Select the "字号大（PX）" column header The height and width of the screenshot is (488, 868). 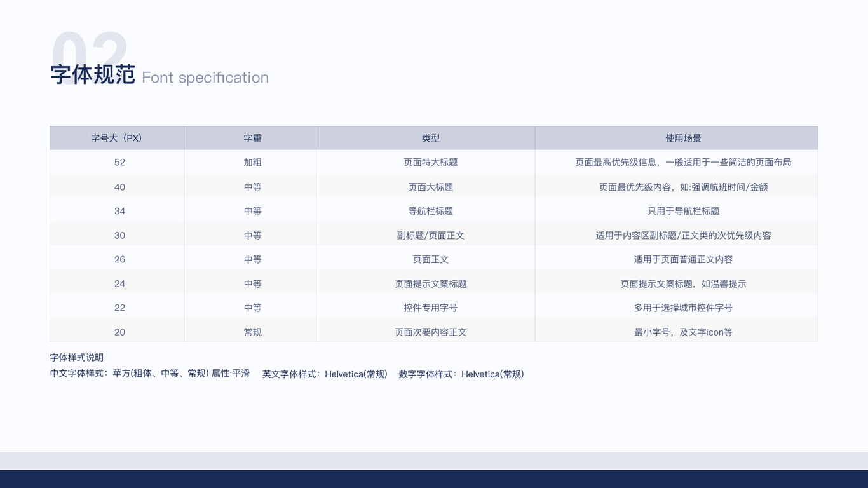(117, 138)
